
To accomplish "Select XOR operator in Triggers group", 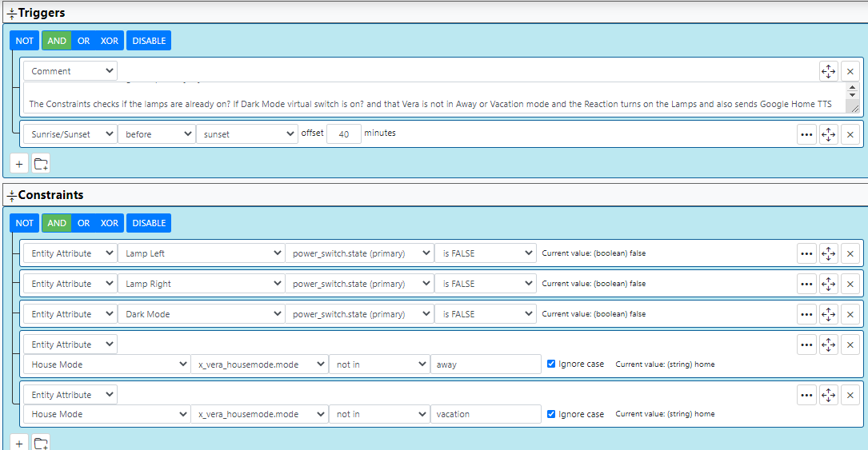I will [x=109, y=41].
